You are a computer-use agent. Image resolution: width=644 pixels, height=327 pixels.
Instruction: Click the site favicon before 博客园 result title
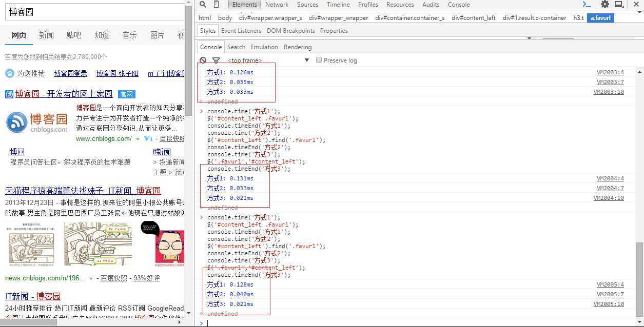[x=9, y=94]
